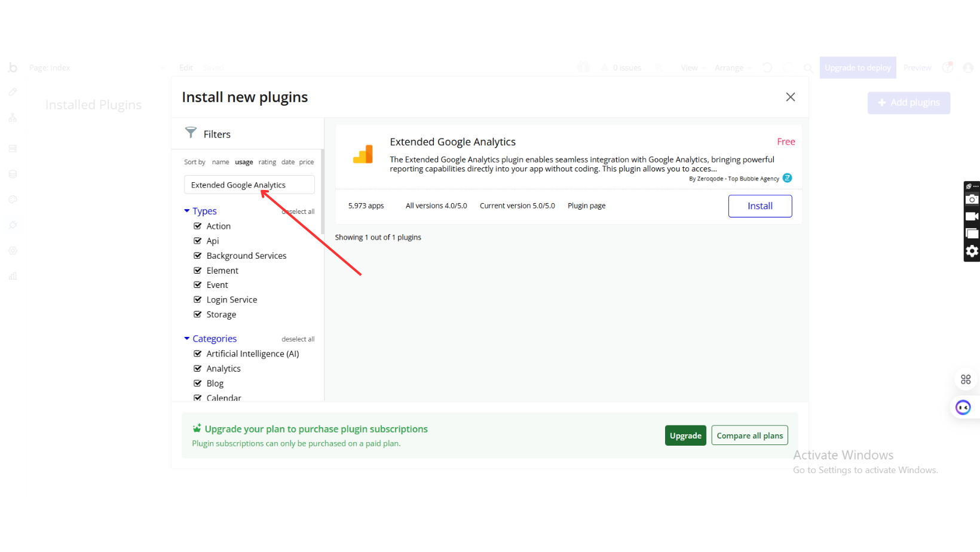
Task: Open the Logs tab bar-chart icon
Action: (x=13, y=276)
